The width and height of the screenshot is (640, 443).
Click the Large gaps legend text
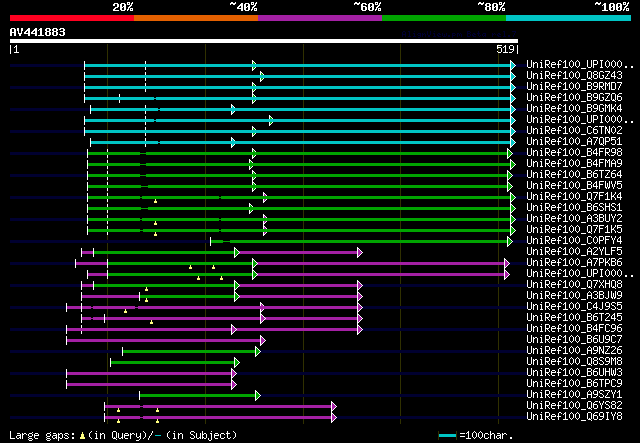(x=123, y=435)
